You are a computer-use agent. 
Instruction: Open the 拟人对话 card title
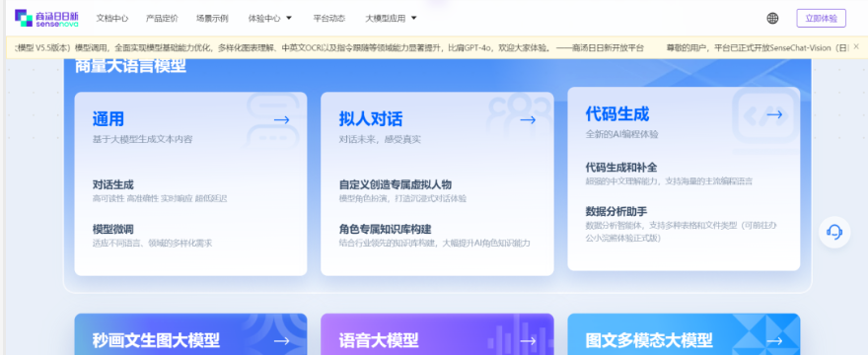370,119
